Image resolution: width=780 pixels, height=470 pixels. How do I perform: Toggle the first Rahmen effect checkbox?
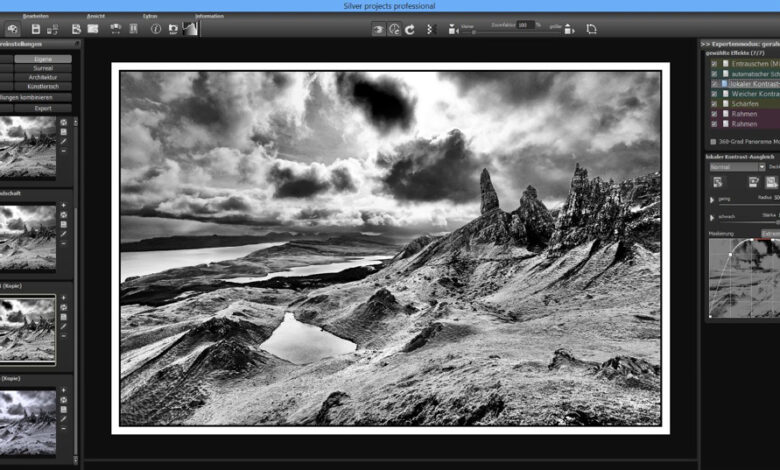tap(714, 114)
